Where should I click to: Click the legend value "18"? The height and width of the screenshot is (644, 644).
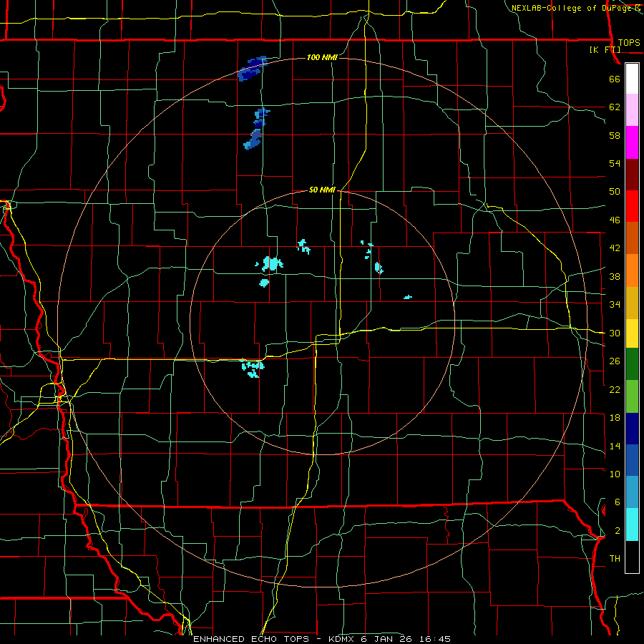tap(615, 418)
